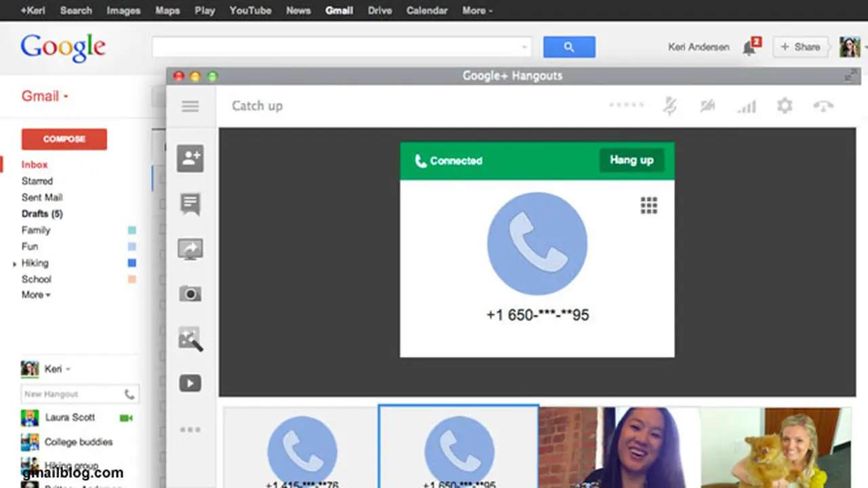Click the New Hangout input field
Viewport: 868px width, 488px height.
80,394
